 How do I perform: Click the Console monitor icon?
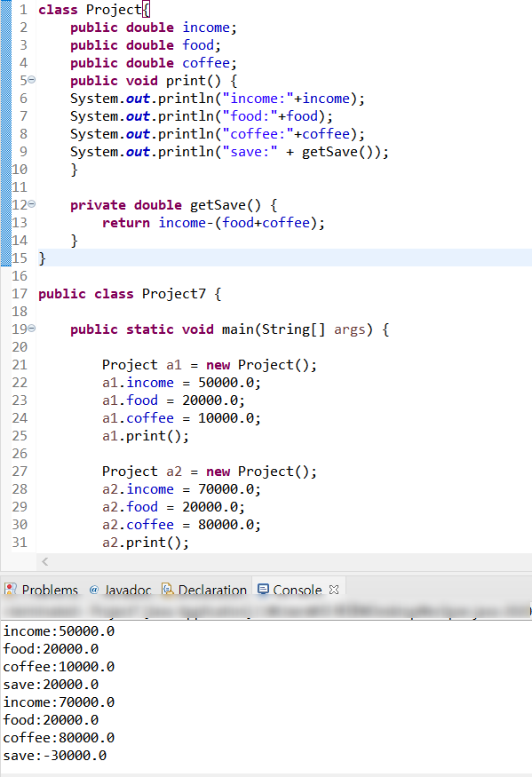(263, 589)
